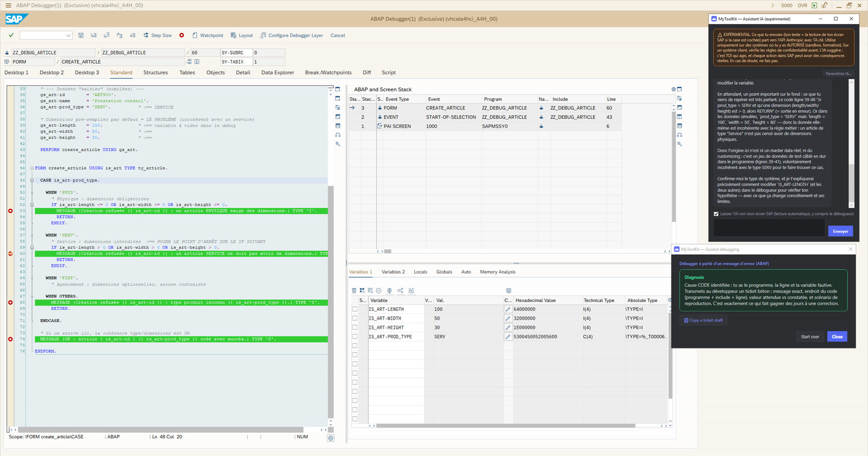Uncheck 'Laisser l'IA voir mon écran SAP' checkbox

(716, 214)
